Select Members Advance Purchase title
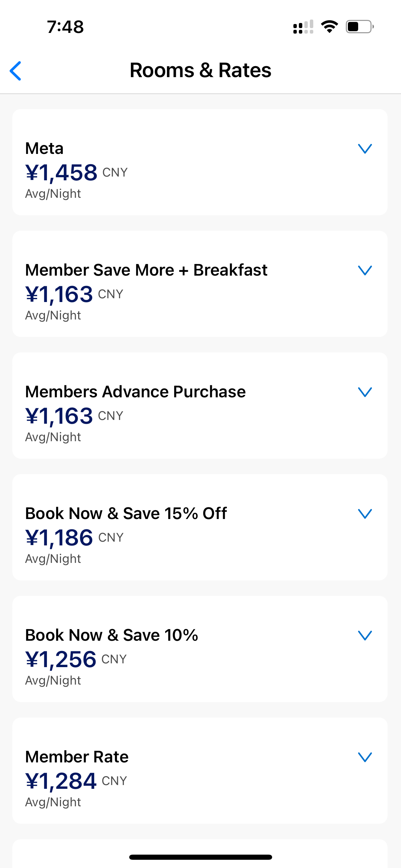Viewport: 401px width, 868px height. coord(135,392)
